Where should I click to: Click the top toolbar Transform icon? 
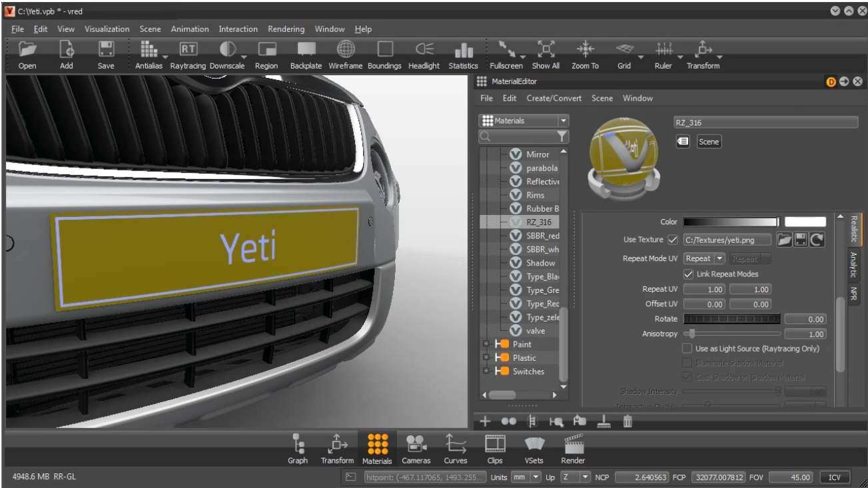click(703, 50)
